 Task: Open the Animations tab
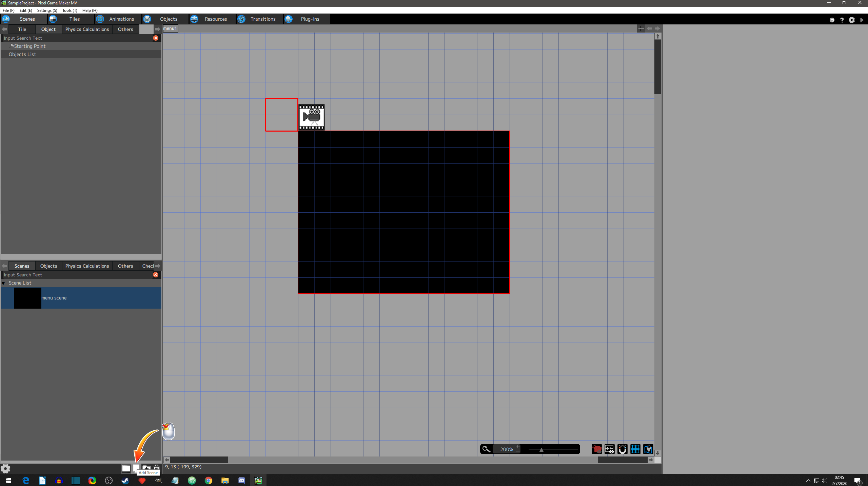pos(121,19)
